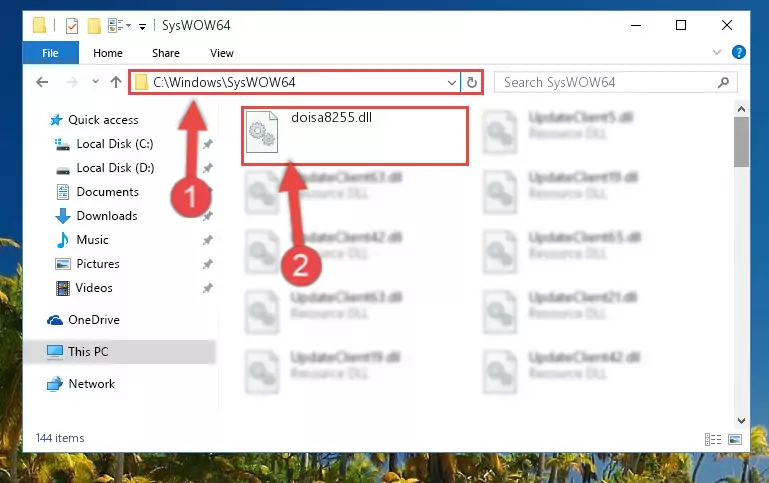Viewport: 769px width, 483px height.
Task: Select the doisa8255.dll file name
Action: tap(332, 117)
